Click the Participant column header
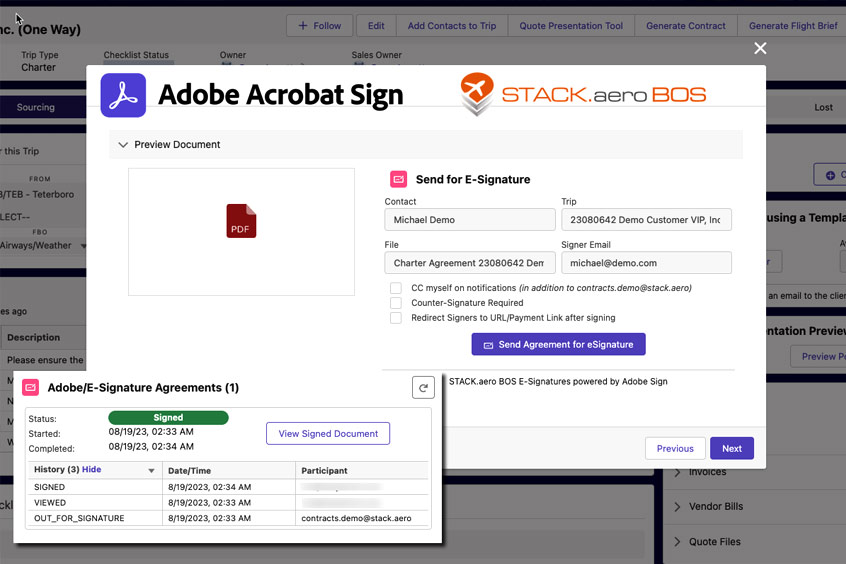 tap(362, 471)
